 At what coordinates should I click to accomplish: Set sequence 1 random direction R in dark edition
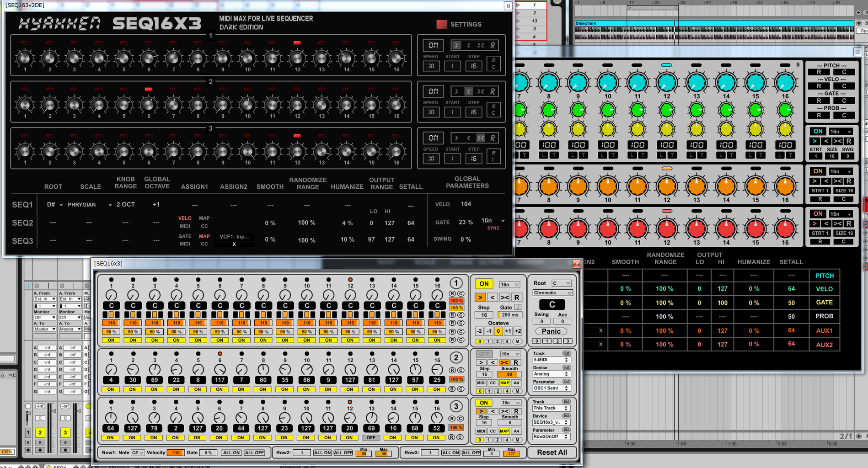click(493, 45)
